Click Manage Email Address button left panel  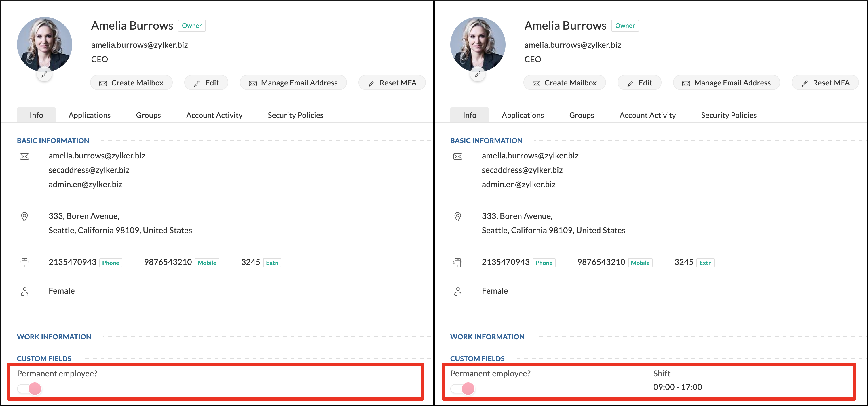pos(293,83)
